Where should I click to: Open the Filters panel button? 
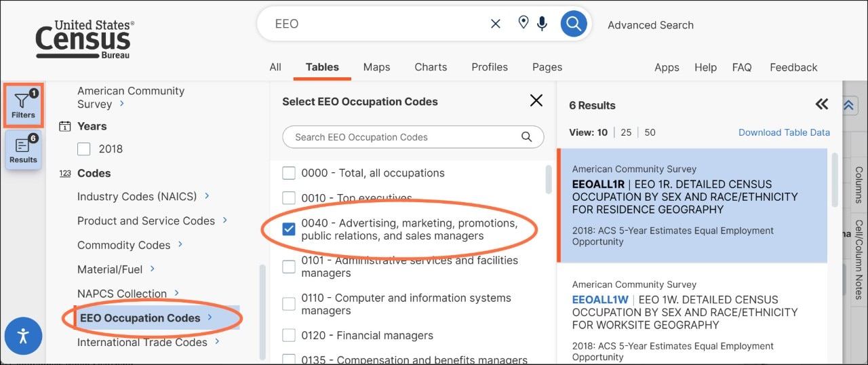pos(23,105)
